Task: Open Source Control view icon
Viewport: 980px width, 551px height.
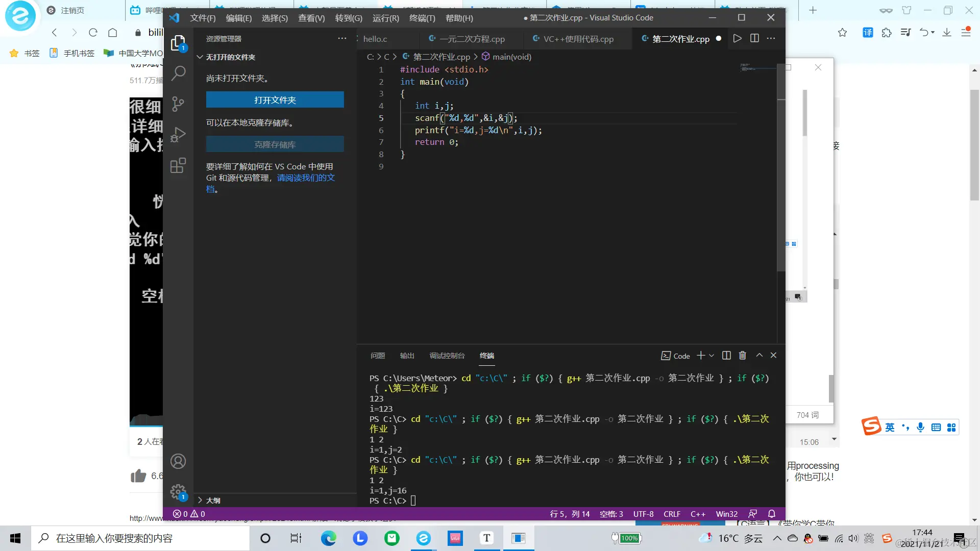Action: tap(178, 104)
